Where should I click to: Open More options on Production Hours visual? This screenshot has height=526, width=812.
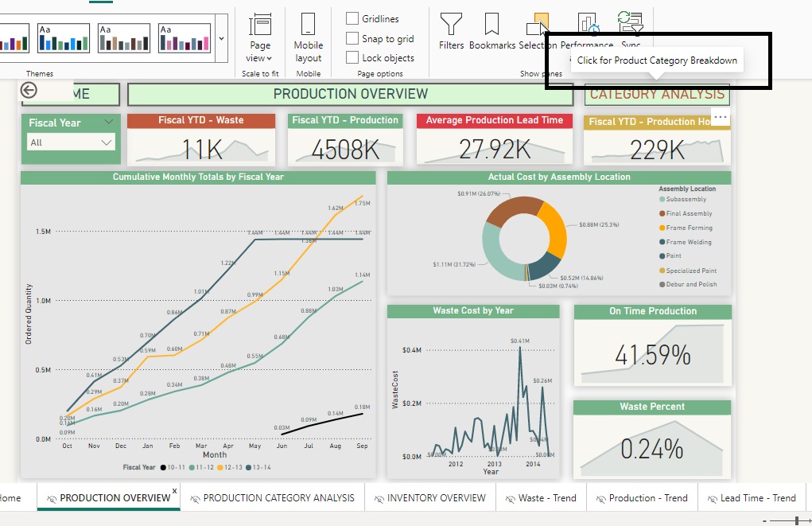point(721,117)
